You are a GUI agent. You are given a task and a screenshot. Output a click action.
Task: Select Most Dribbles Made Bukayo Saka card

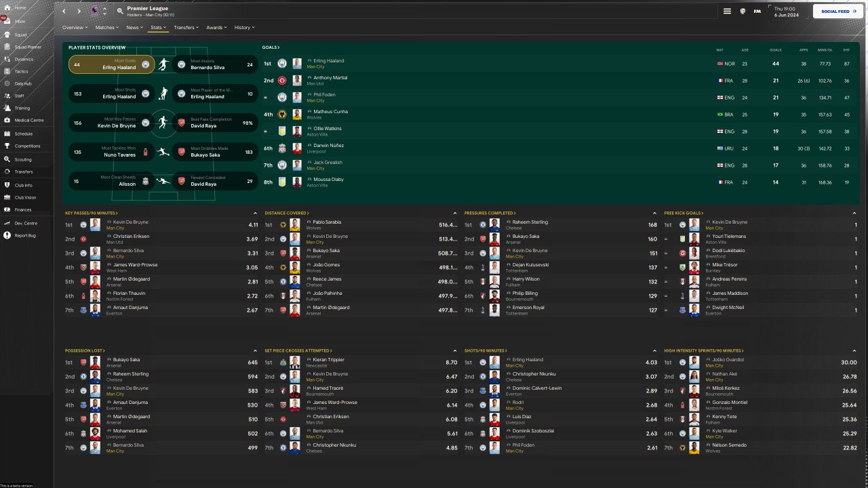pos(215,152)
